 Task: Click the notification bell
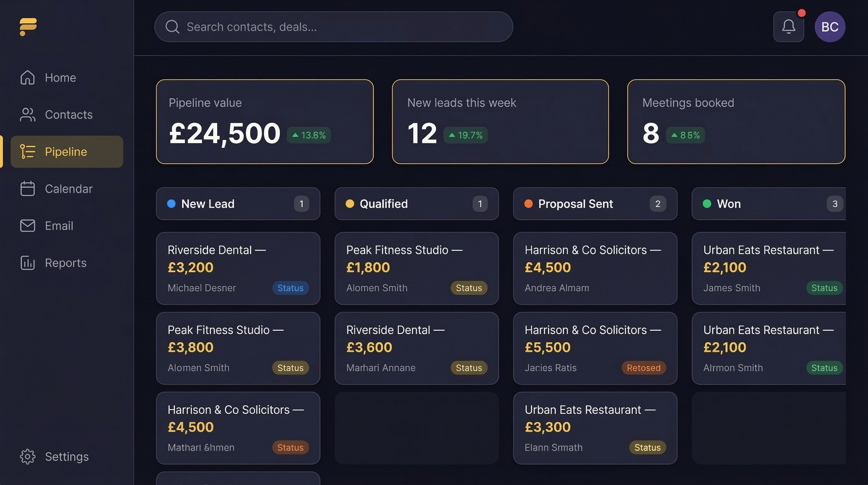tap(789, 26)
